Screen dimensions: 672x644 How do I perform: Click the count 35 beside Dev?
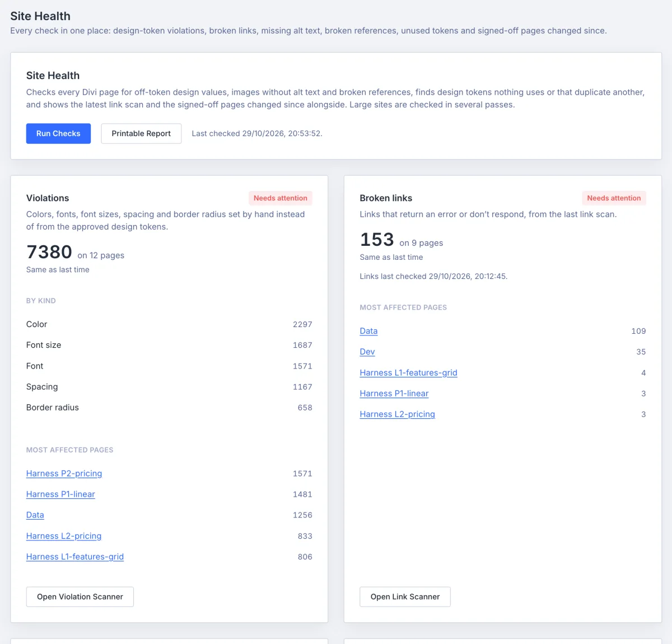click(x=641, y=352)
